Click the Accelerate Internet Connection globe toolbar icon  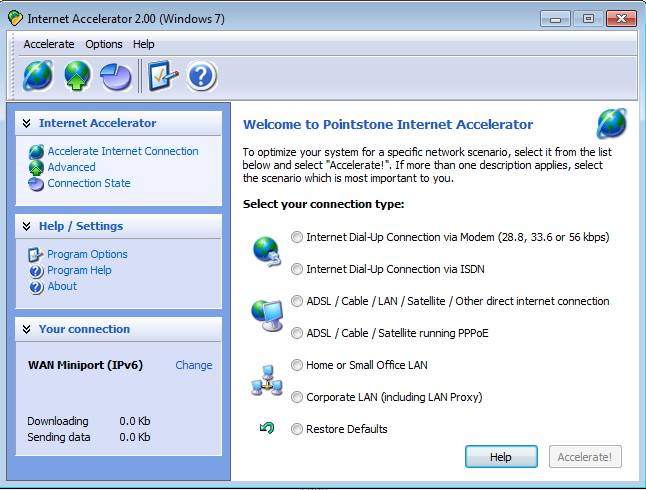pyautogui.click(x=37, y=75)
